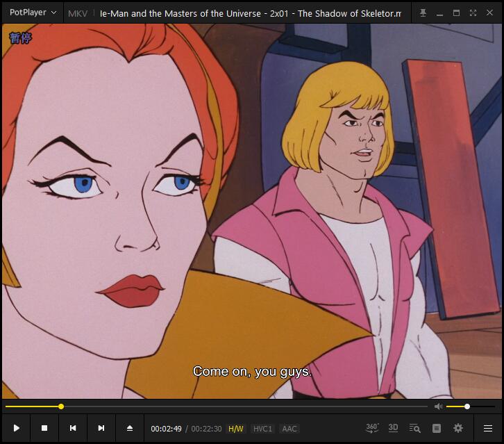Open the playlist search icon
Screen dimensions: 504x444
[414, 428]
